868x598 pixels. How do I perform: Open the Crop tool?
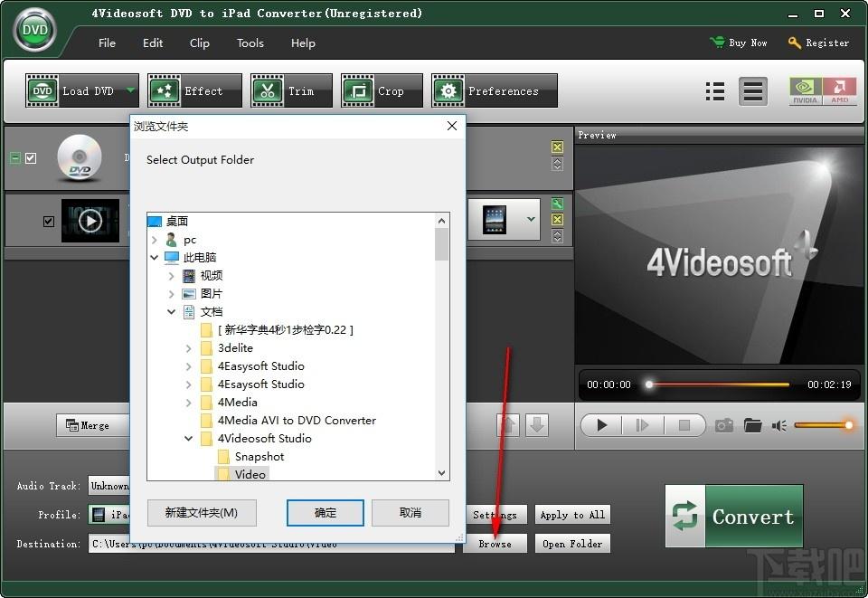click(382, 90)
